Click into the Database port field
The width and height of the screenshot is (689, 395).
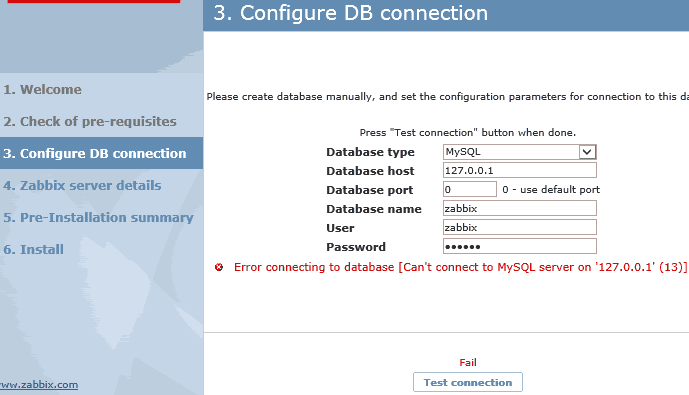click(470, 189)
